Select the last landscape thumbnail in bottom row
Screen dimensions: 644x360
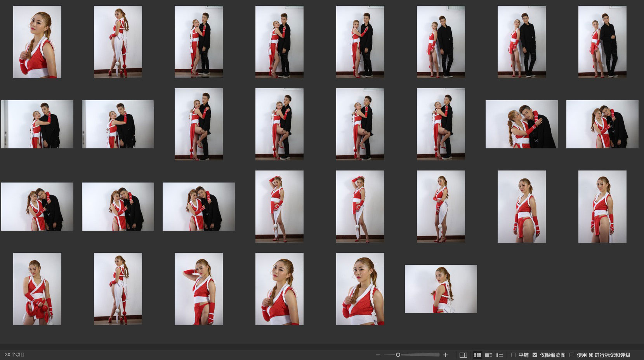[441, 289]
